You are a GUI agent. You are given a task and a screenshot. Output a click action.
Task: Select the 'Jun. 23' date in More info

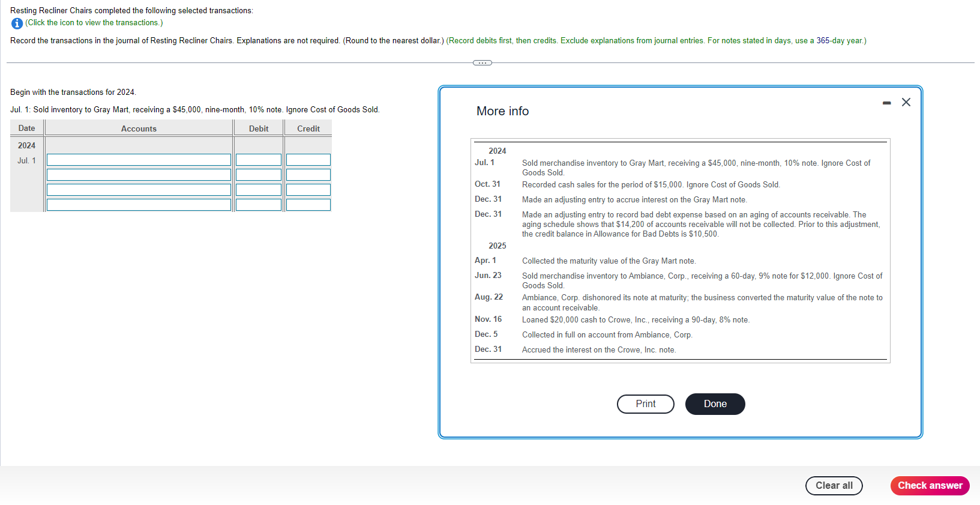[x=488, y=276]
